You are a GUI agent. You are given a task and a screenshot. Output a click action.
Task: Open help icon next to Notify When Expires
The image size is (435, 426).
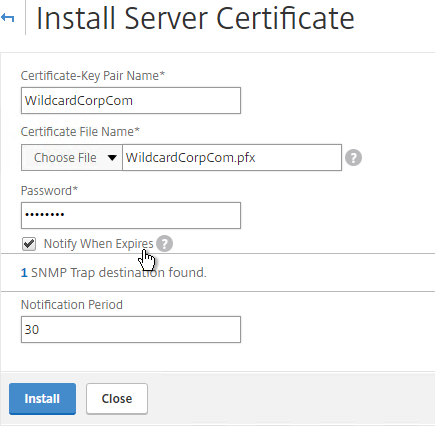coord(164,243)
